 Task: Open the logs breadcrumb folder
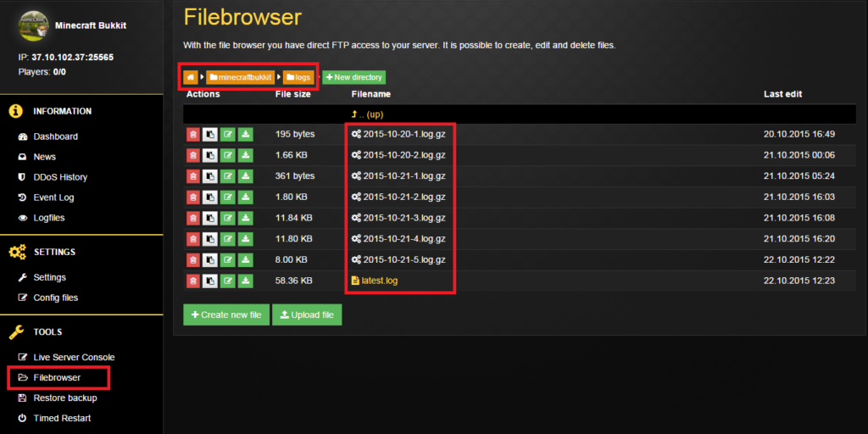click(x=298, y=77)
